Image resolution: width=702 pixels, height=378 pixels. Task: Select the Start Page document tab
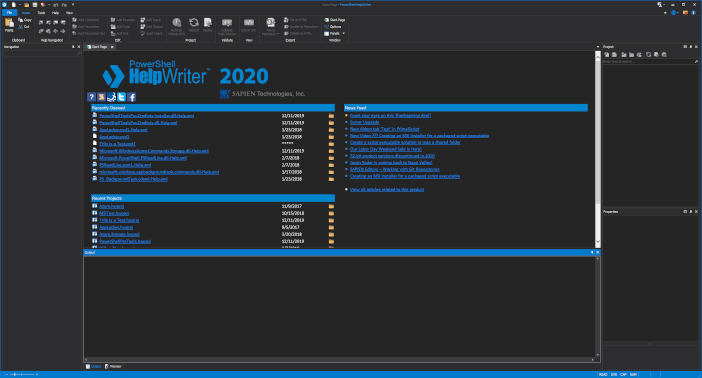(98, 47)
